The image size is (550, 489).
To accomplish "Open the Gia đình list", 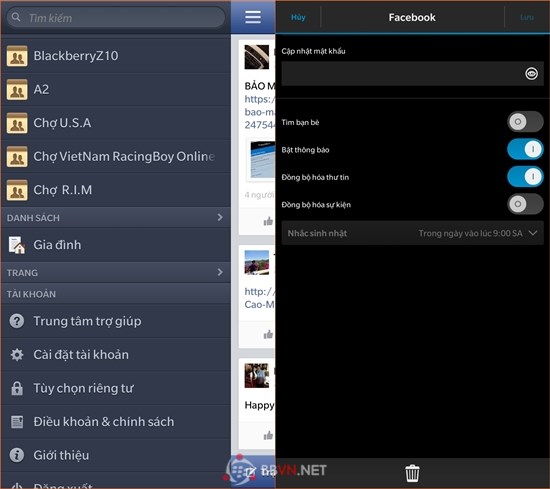I will coord(116,245).
